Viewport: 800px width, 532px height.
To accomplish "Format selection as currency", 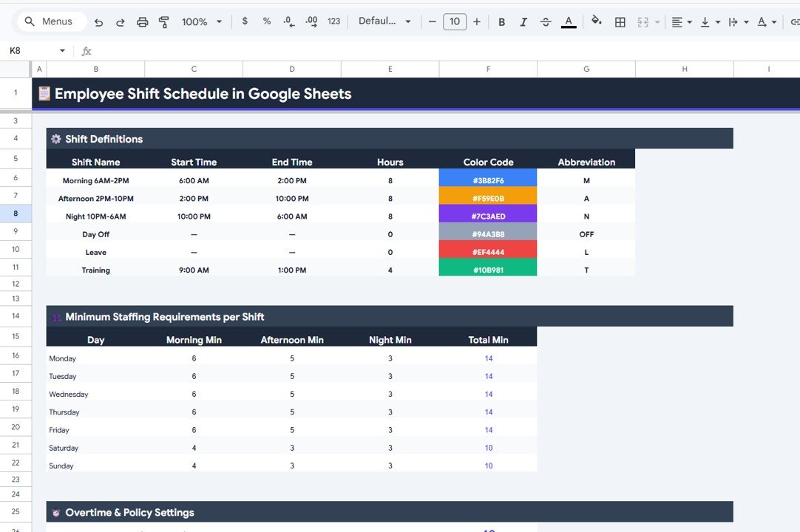I will [x=245, y=21].
